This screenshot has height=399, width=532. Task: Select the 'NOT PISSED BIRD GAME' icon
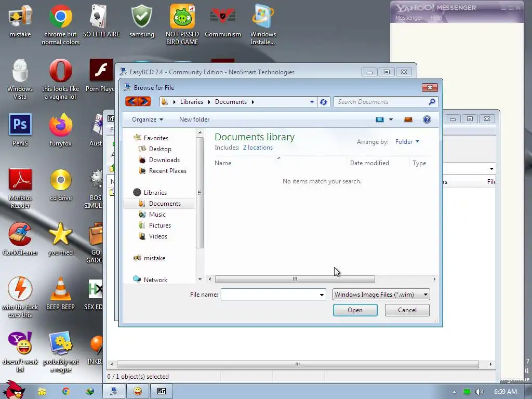(182, 24)
